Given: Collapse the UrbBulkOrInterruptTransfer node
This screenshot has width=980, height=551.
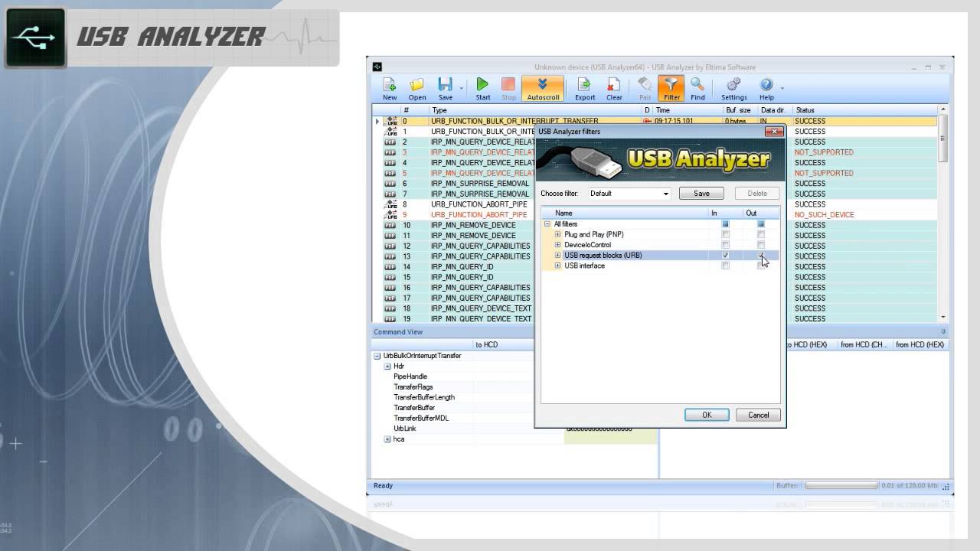Looking at the screenshot, I should [377, 356].
